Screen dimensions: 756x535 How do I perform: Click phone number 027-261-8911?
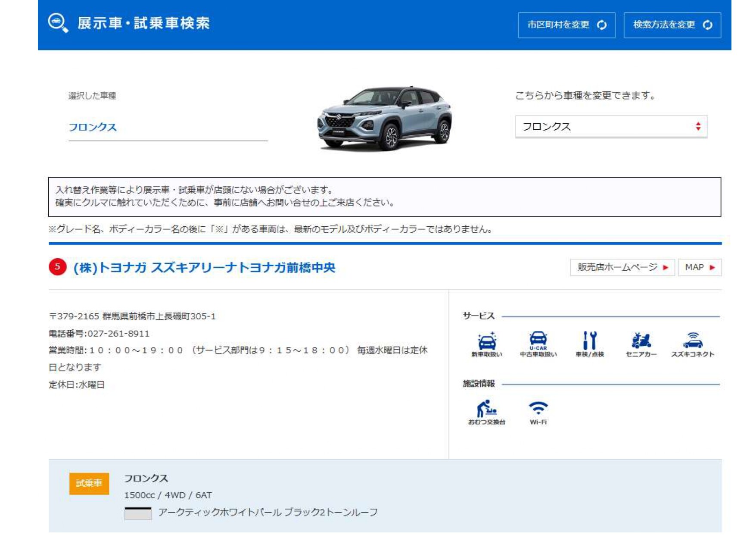118,334
